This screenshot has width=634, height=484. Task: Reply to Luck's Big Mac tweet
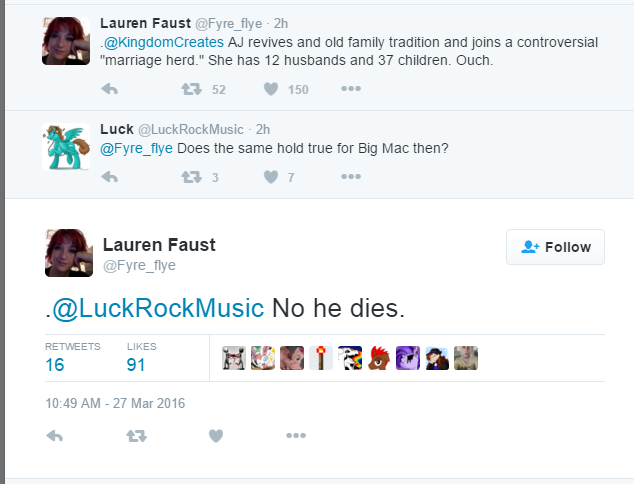point(110,177)
